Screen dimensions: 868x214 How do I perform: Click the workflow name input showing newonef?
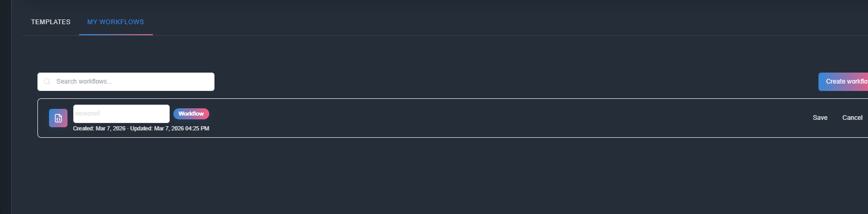pos(121,114)
